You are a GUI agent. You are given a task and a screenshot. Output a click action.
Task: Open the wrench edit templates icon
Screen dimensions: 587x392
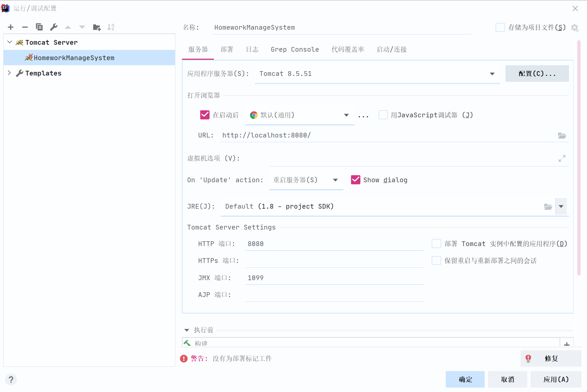point(54,27)
